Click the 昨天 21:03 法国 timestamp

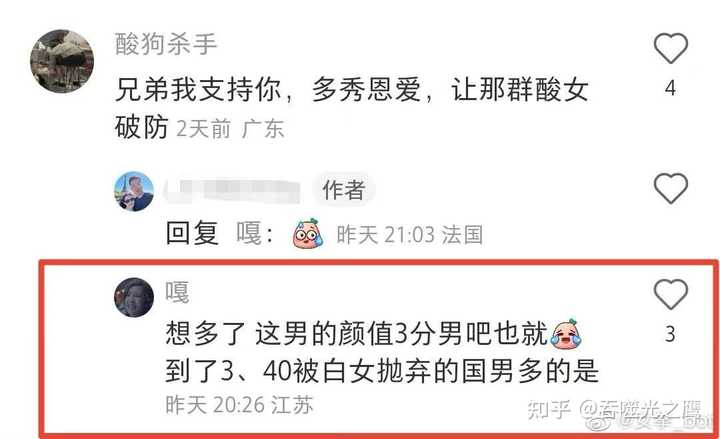pyautogui.click(x=410, y=235)
